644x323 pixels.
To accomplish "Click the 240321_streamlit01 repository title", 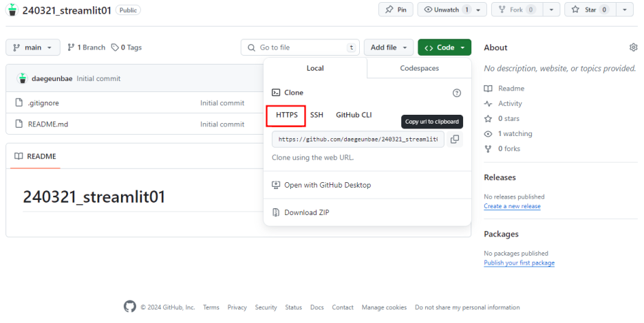I will (x=67, y=10).
